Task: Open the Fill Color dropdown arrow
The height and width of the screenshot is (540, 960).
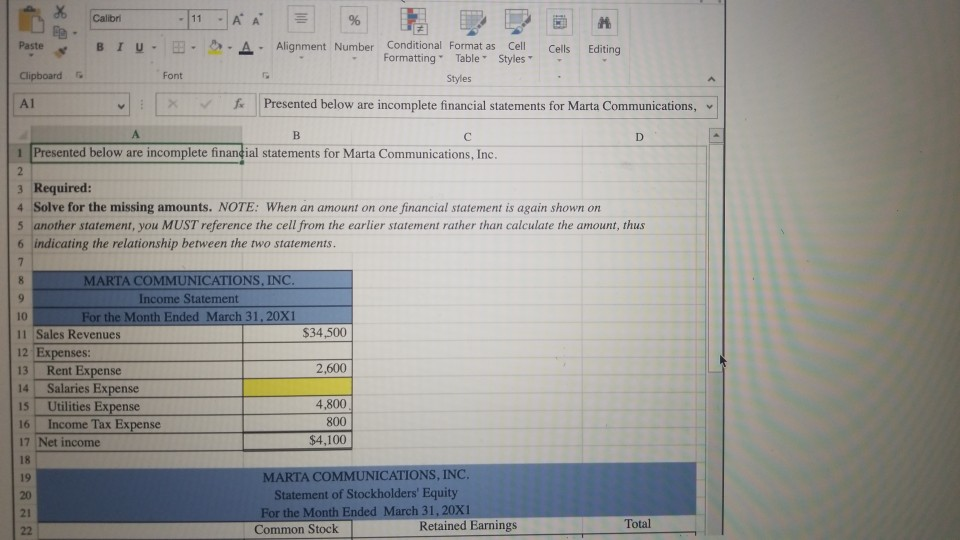Action: [230, 47]
